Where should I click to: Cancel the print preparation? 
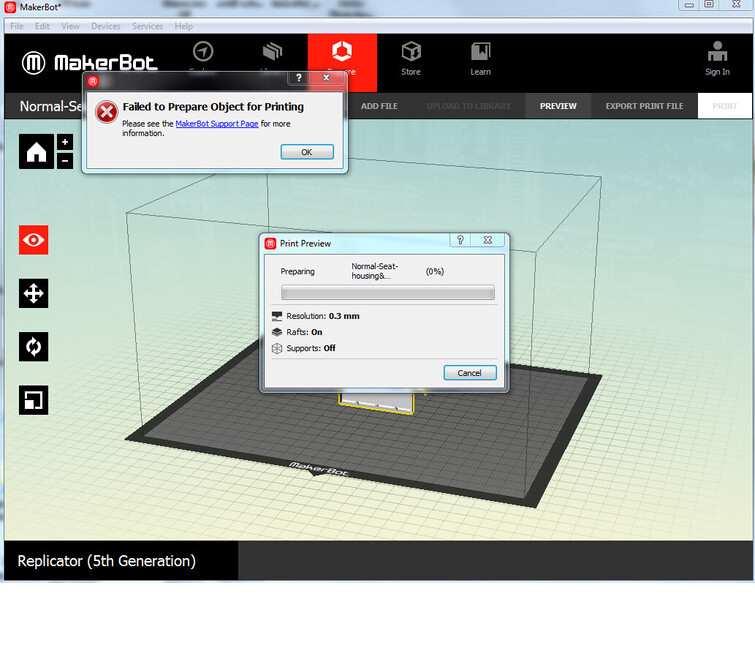[470, 373]
